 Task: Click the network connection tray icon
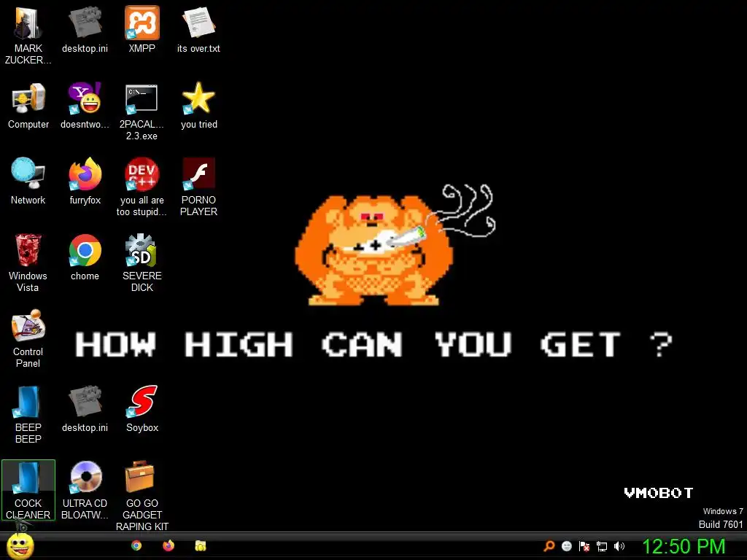click(x=602, y=547)
